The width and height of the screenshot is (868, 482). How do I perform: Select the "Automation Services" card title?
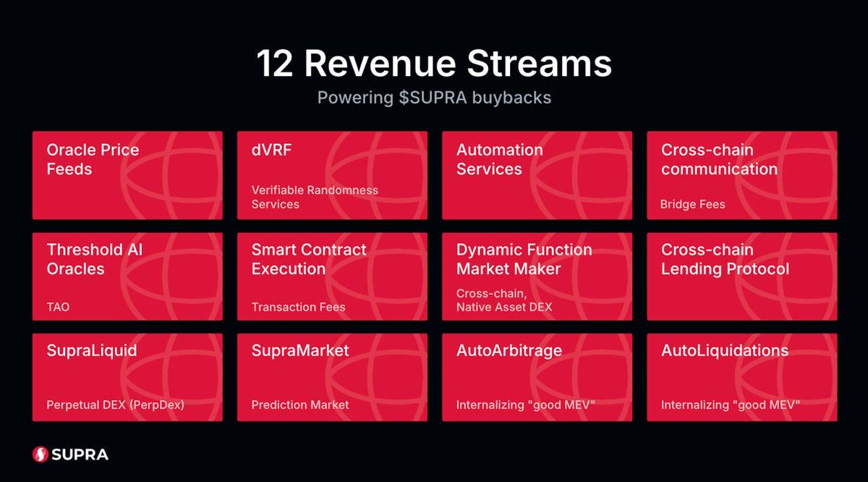click(499, 159)
